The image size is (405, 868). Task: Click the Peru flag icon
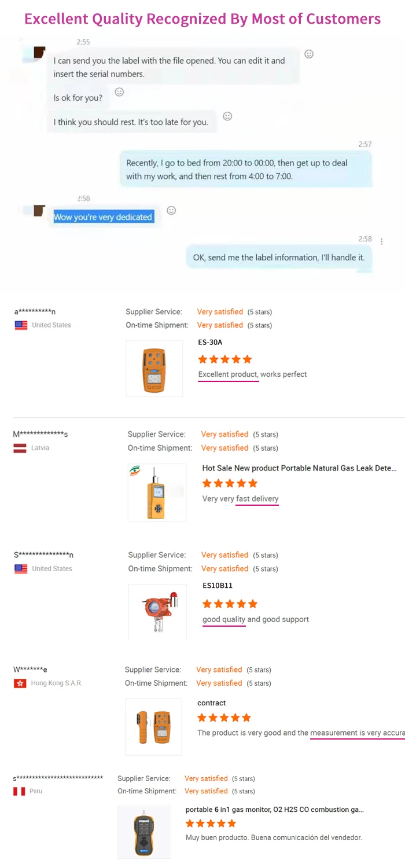tap(19, 791)
